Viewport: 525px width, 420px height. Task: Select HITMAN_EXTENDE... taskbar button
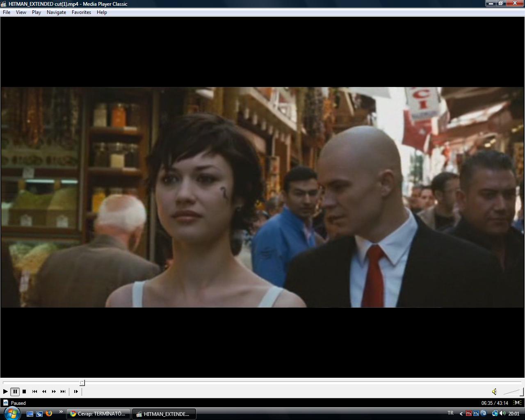(164, 414)
